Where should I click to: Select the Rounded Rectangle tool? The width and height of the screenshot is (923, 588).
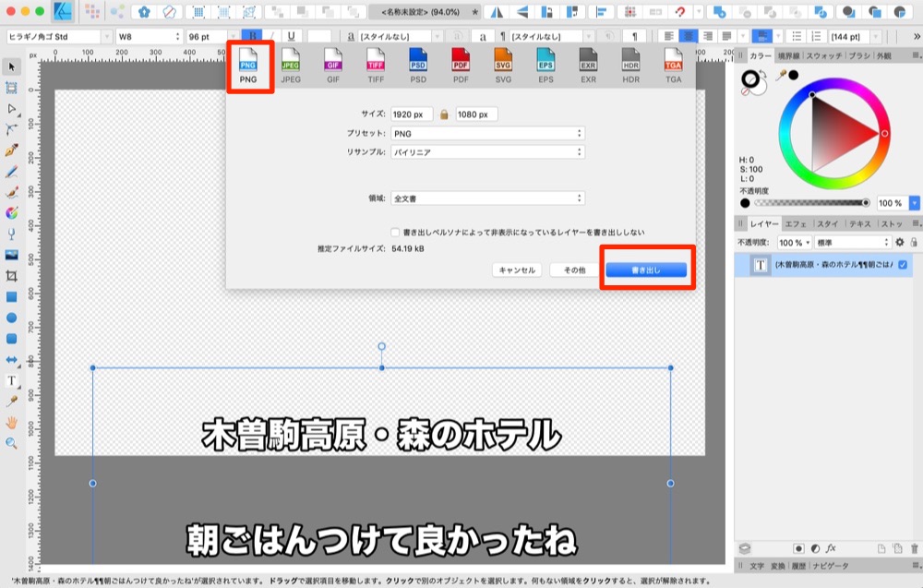(12, 339)
